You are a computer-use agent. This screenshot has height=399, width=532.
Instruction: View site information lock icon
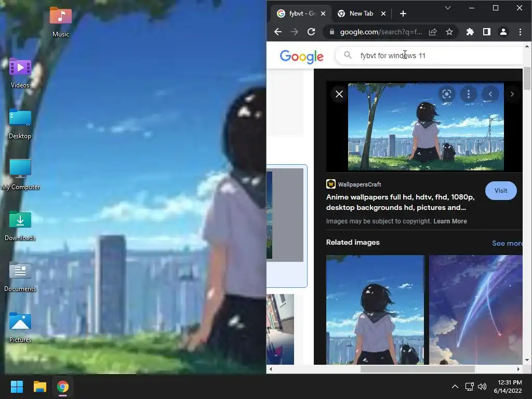tap(332, 32)
